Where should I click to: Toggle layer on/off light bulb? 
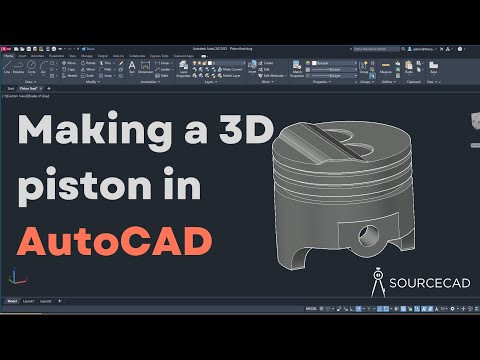(194, 63)
